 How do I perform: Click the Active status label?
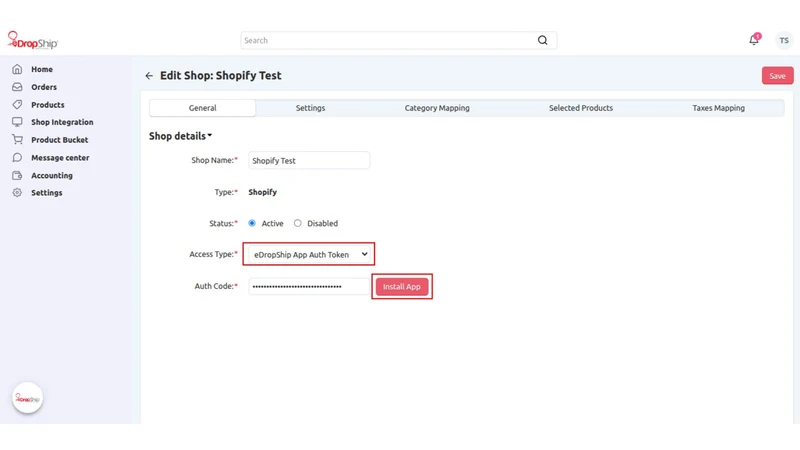272,223
